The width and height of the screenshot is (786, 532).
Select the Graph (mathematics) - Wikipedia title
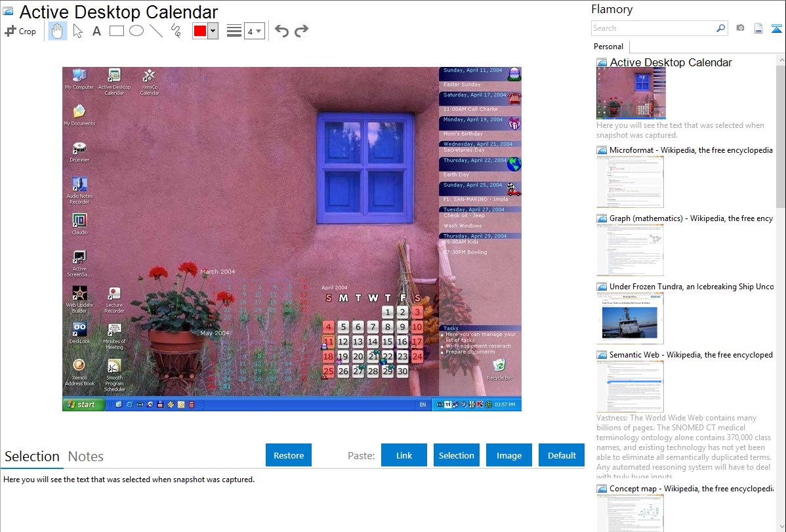pyautogui.click(x=691, y=218)
